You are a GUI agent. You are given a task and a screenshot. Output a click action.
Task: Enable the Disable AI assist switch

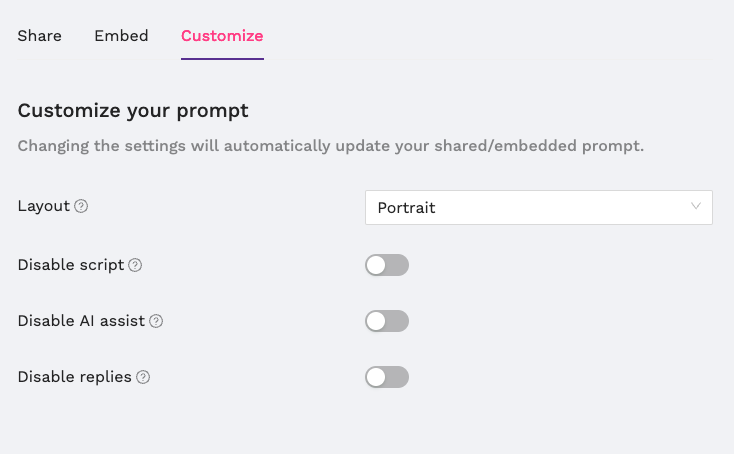[387, 321]
